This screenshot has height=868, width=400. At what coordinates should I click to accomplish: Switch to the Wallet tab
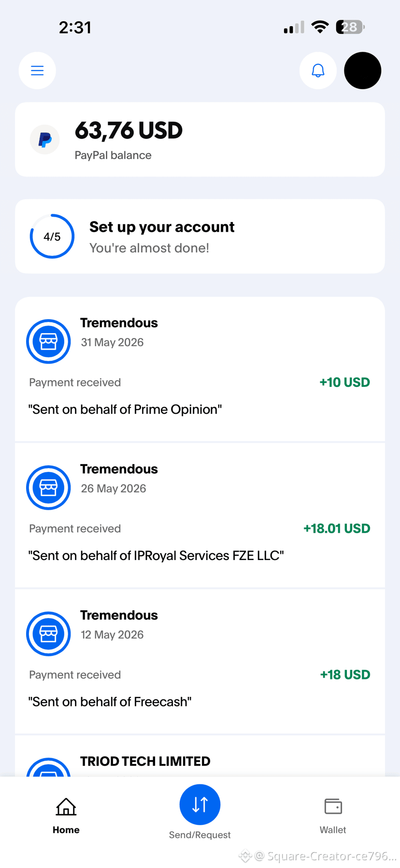click(333, 816)
